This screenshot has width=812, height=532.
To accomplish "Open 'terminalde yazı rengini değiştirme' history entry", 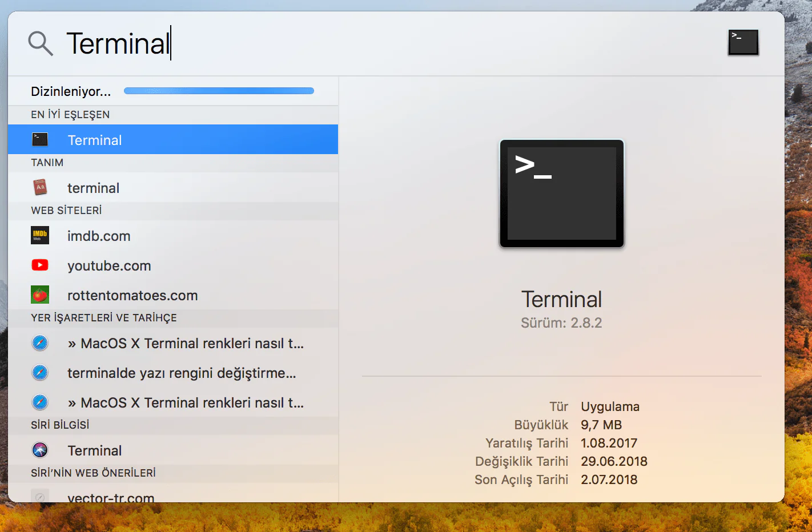I will click(x=182, y=373).
